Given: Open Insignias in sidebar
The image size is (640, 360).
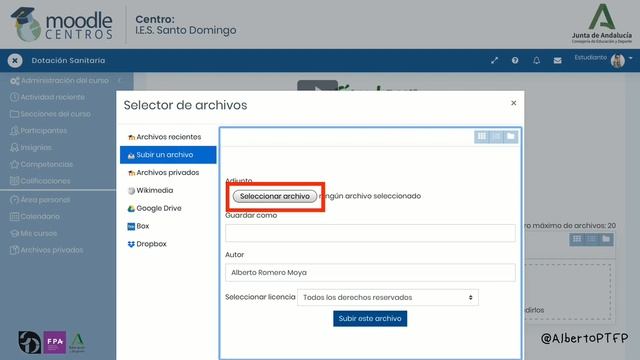Looking at the screenshot, I should [x=31, y=147].
